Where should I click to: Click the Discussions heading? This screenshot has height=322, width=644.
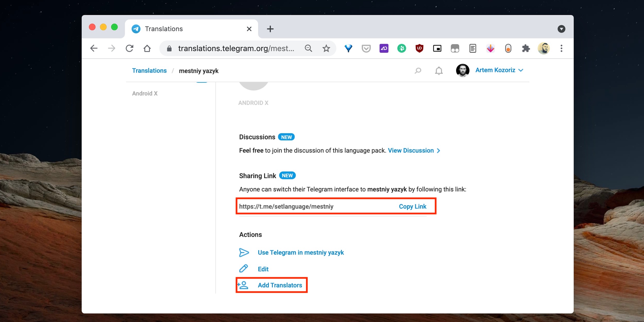[x=257, y=137]
